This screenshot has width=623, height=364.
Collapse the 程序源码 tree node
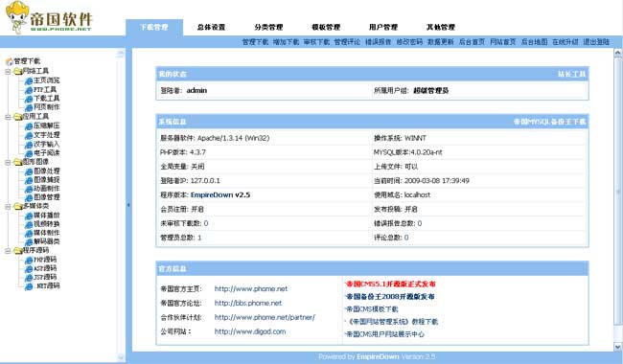(x=8, y=251)
